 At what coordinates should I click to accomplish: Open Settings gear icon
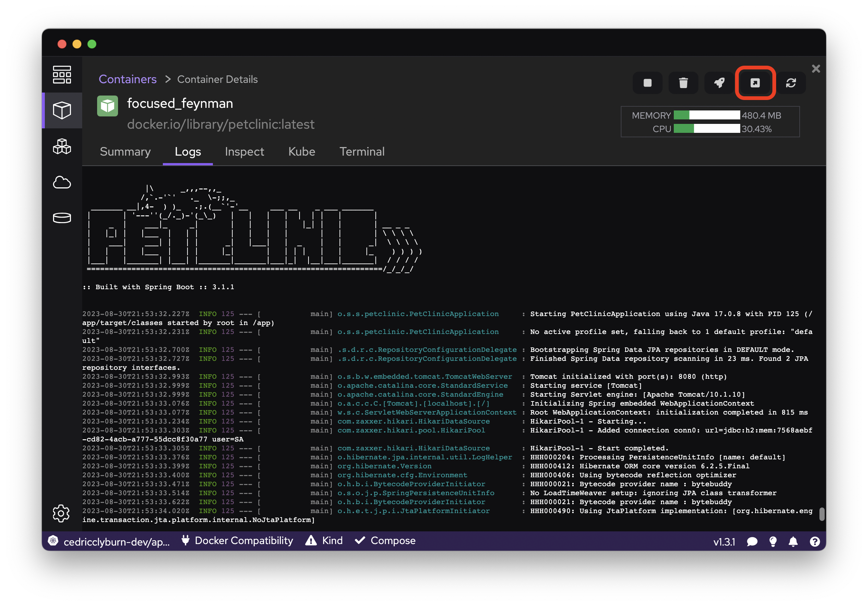[61, 513]
